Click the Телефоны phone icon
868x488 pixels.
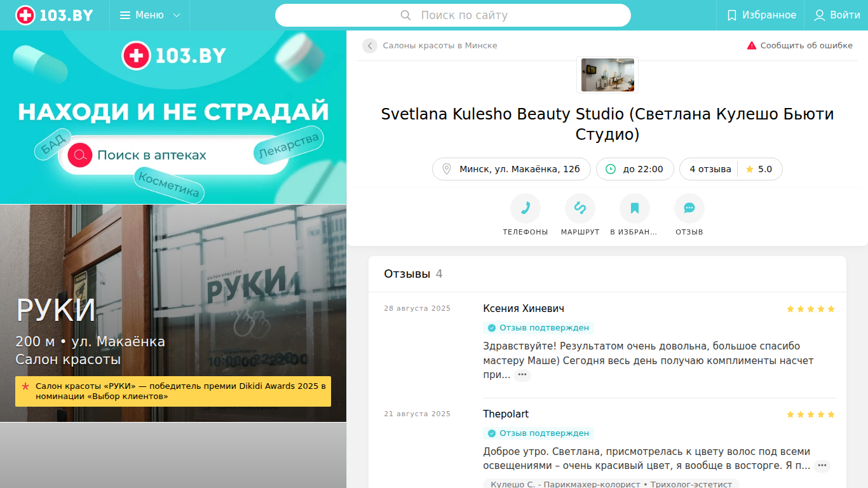[x=526, y=208]
